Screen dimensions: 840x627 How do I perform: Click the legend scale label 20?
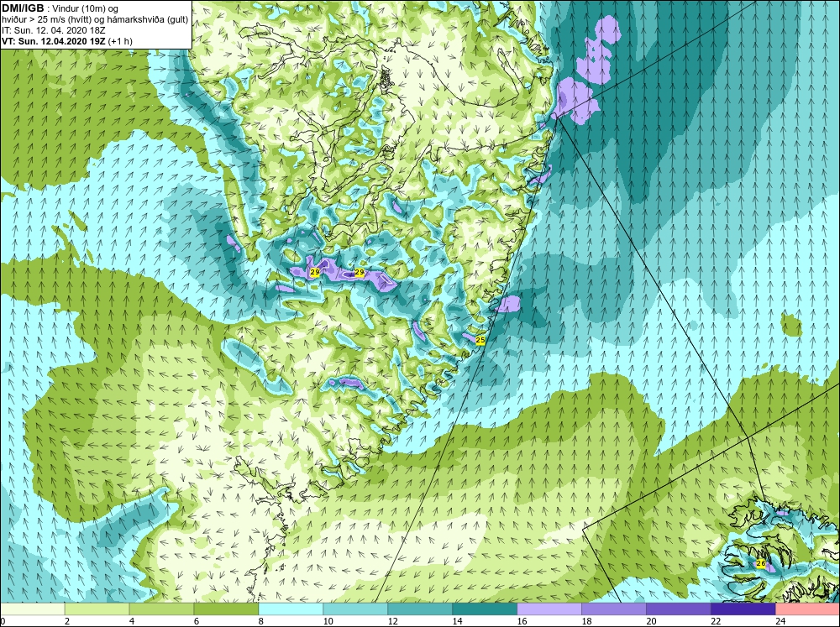coord(651,621)
